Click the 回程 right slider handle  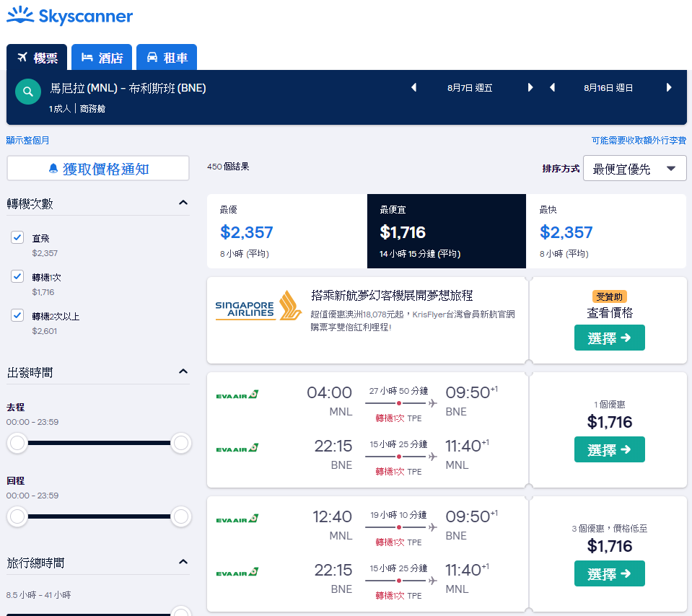click(181, 516)
